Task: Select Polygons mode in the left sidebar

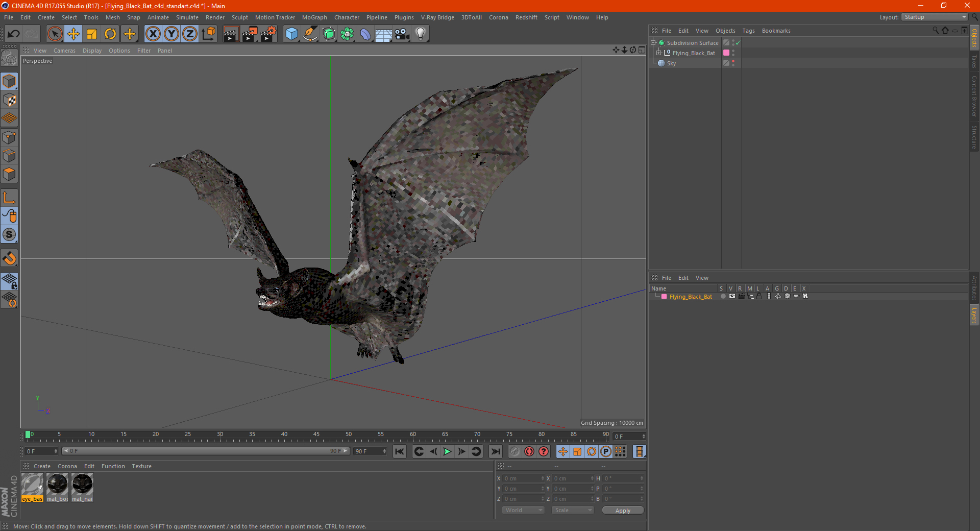Action: pos(9,174)
